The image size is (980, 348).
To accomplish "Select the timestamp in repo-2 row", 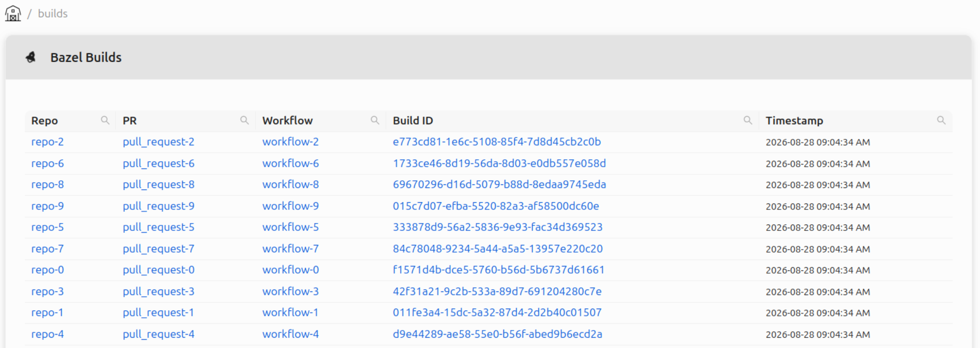I will click(818, 142).
